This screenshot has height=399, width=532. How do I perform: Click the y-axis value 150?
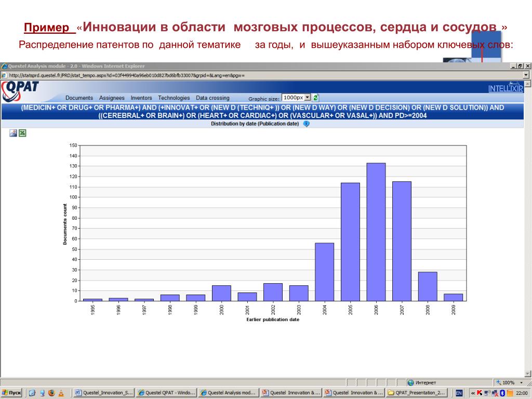pos(73,145)
